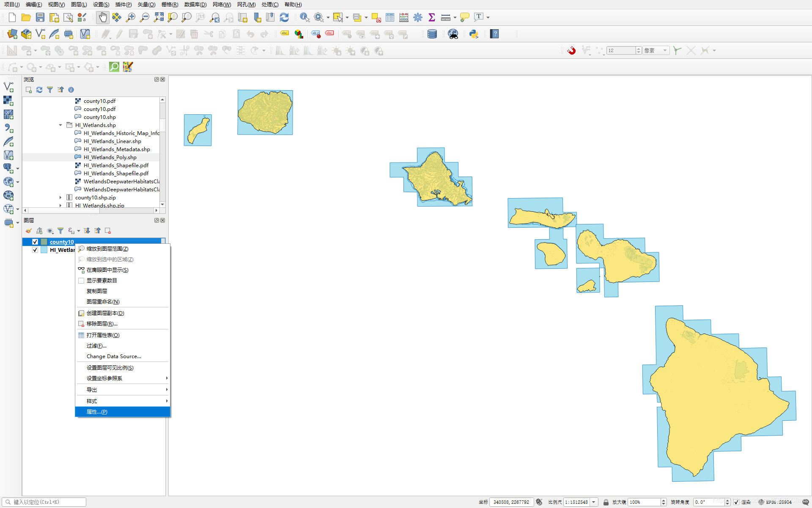Select HI_Wetlands_Poly.shp in browser panel
Screen dimensions: 812x508
pos(110,157)
